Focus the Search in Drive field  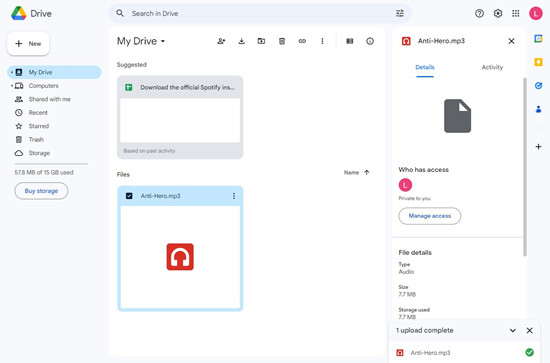point(260,13)
